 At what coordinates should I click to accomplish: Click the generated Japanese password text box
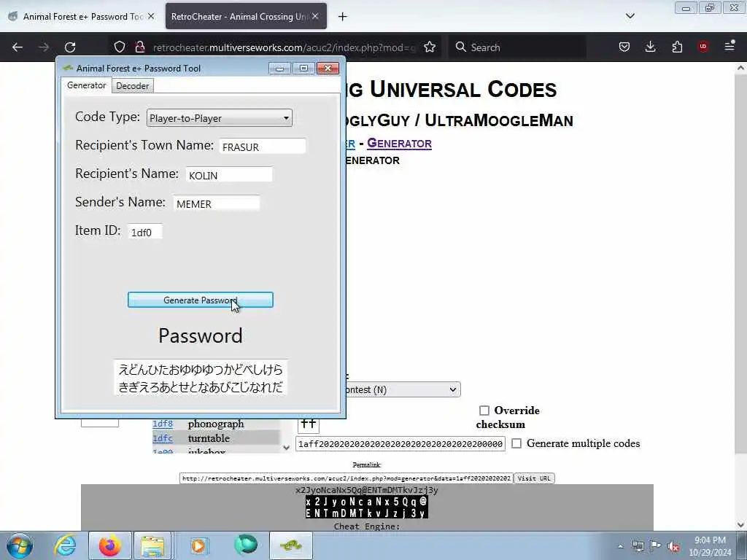click(x=201, y=378)
